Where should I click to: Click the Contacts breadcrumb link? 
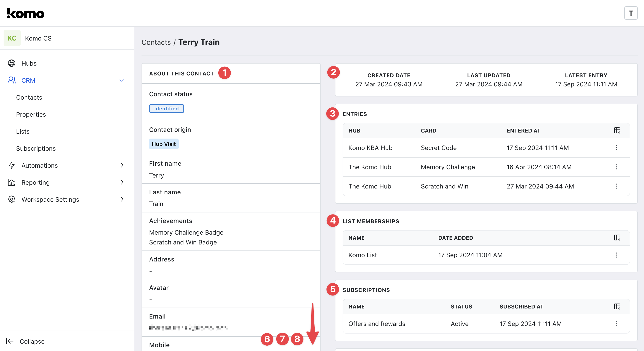(x=156, y=42)
